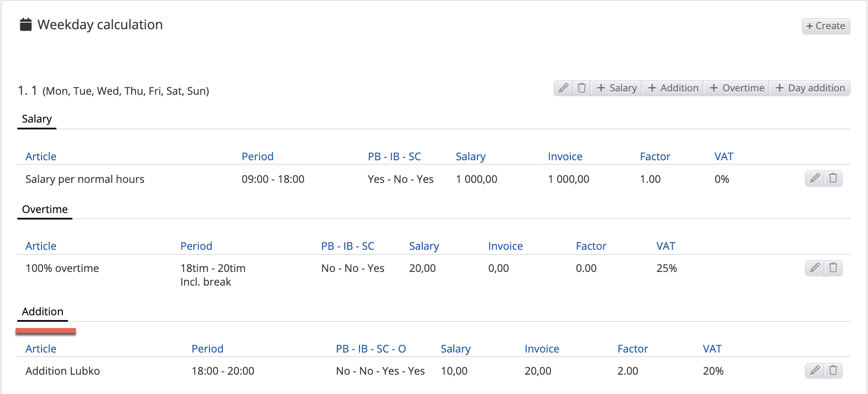The width and height of the screenshot is (868, 394).
Task: Delete the 100% overtime row
Action: coord(833,268)
